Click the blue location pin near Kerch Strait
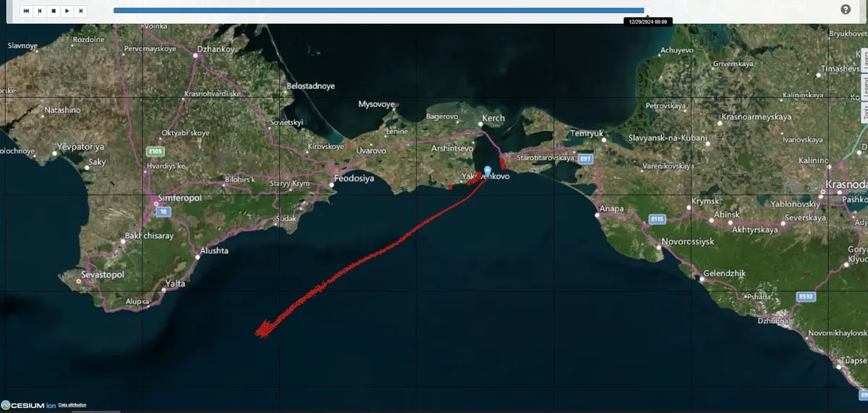This screenshot has height=413, width=868. [x=488, y=171]
